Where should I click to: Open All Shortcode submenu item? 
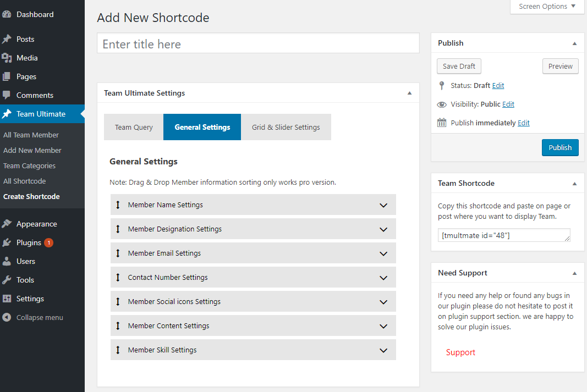pos(24,181)
